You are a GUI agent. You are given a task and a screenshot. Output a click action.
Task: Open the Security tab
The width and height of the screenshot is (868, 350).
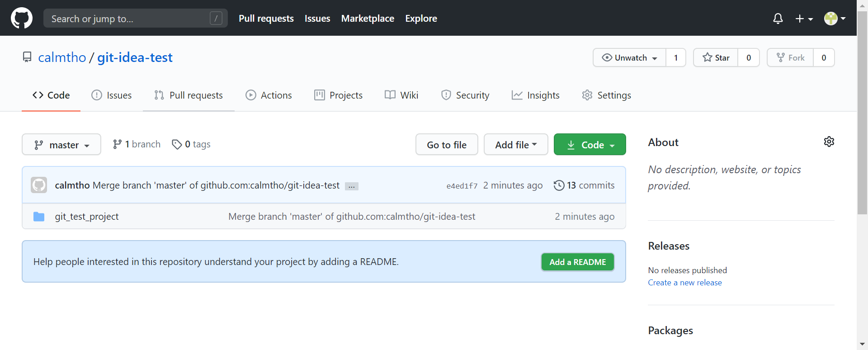pyautogui.click(x=465, y=95)
